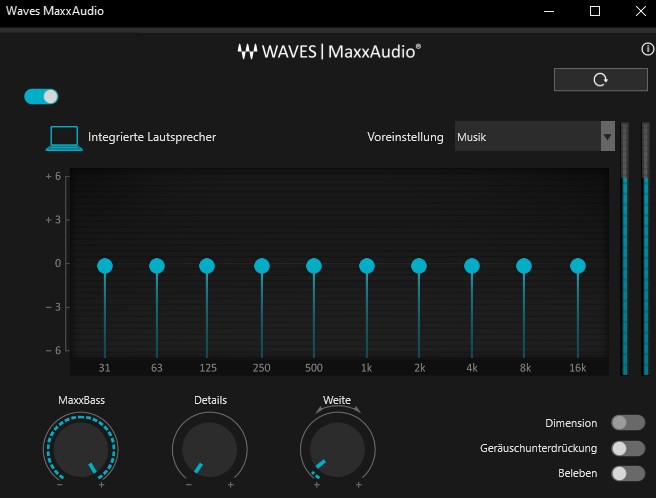
Task: Click the plus sign under Details knob
Action: 231,485
